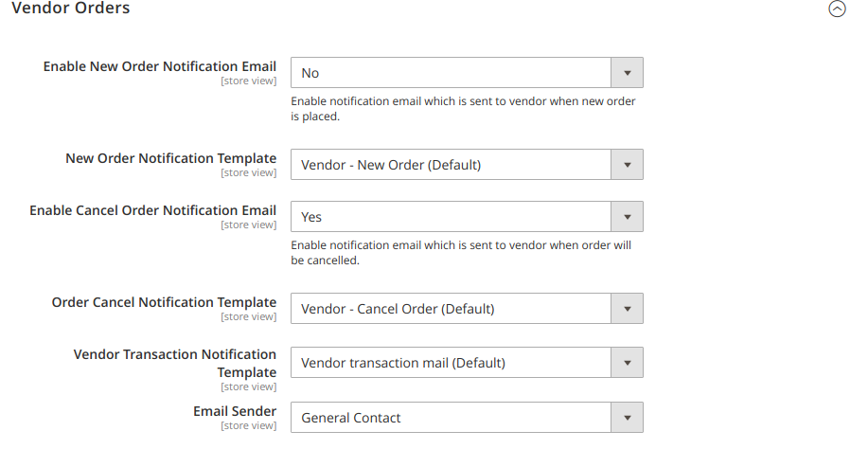Click the Vendor Orders section heading
Screen dimensions: 868x449
click(71, 9)
